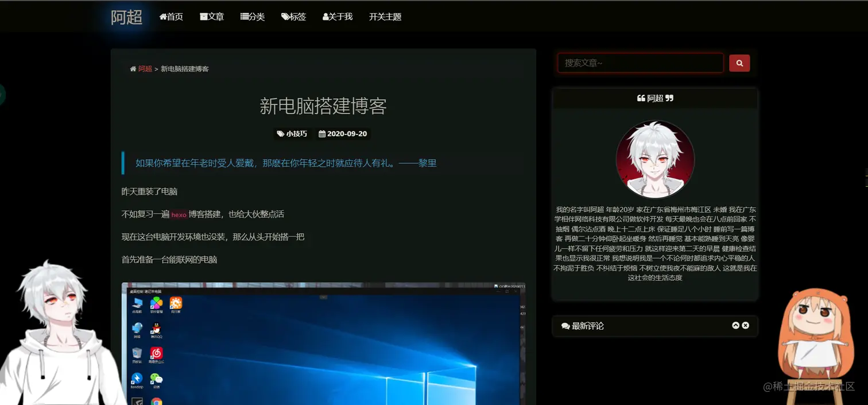Click breadcrumb text 新电脑搭建博客
Screen dimensions: 868x405
point(185,69)
